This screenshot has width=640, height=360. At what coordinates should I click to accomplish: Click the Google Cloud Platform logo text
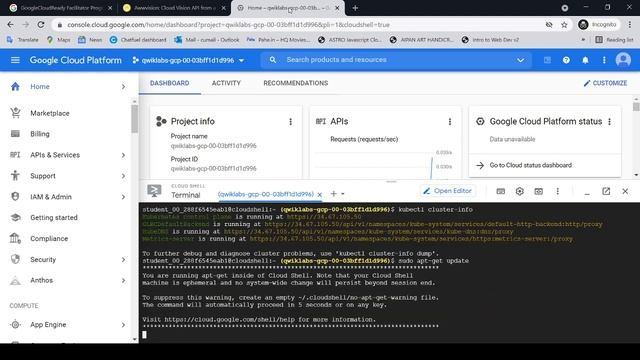76,60
